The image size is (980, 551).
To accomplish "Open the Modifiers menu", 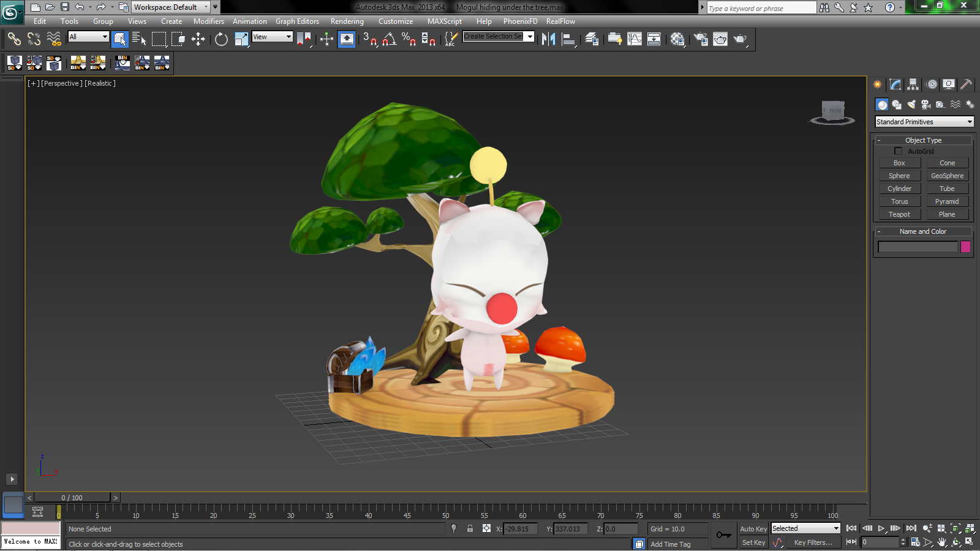I will point(209,21).
